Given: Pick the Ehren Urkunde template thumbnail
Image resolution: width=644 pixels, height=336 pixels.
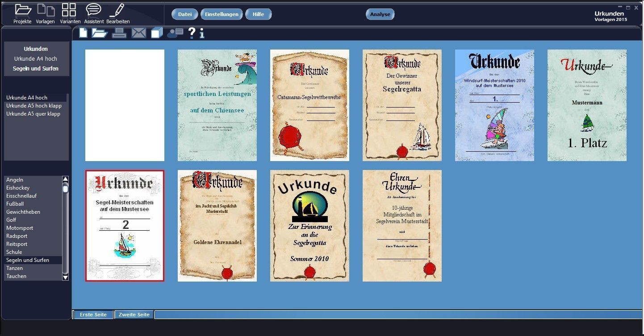Looking at the screenshot, I should click(x=402, y=226).
